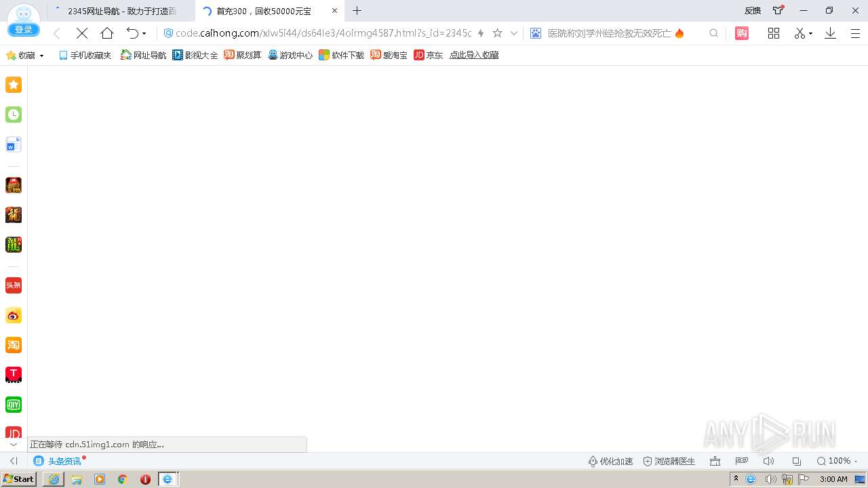
Task: Click the sidebar star favorites icon
Action: coord(14,85)
